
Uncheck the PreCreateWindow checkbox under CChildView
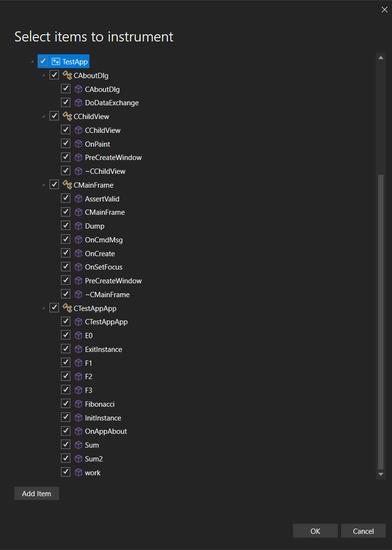tap(66, 156)
